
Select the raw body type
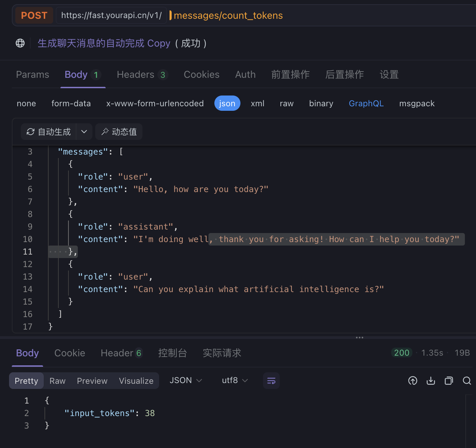(287, 103)
